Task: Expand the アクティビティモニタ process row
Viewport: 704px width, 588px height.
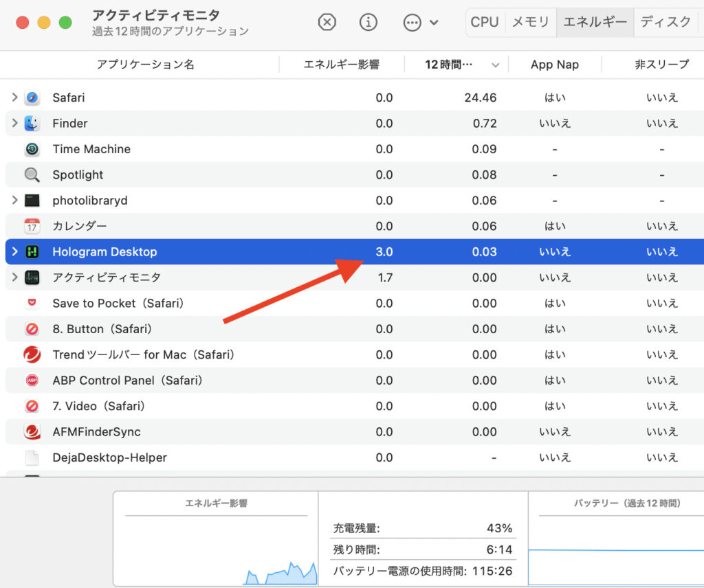Action: point(14,278)
